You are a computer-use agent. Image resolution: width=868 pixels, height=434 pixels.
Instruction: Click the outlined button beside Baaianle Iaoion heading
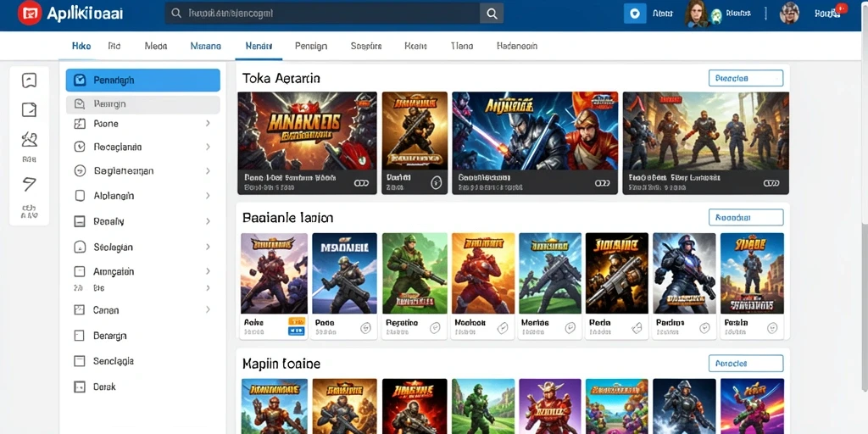pos(746,218)
